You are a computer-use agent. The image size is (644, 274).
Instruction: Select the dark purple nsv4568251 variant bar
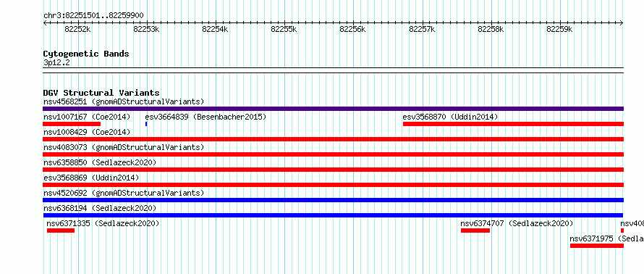(333, 109)
